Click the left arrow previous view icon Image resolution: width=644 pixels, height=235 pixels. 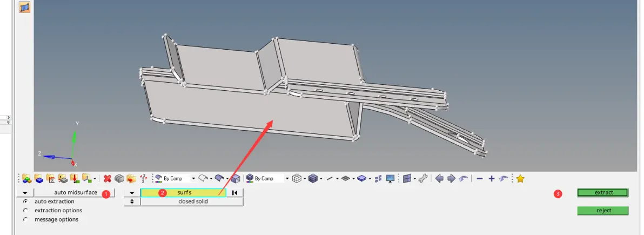[x=439, y=179]
